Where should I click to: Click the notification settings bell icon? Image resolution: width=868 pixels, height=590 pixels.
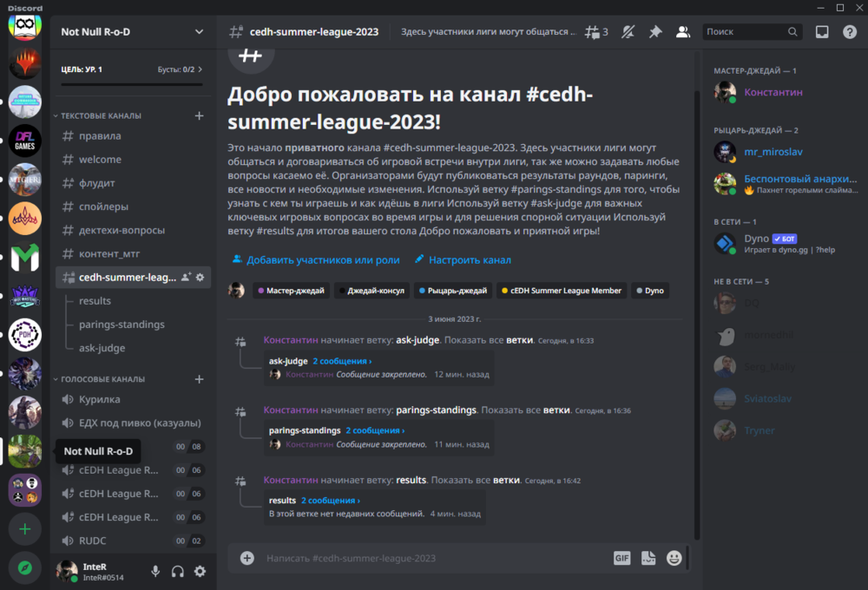(x=628, y=30)
